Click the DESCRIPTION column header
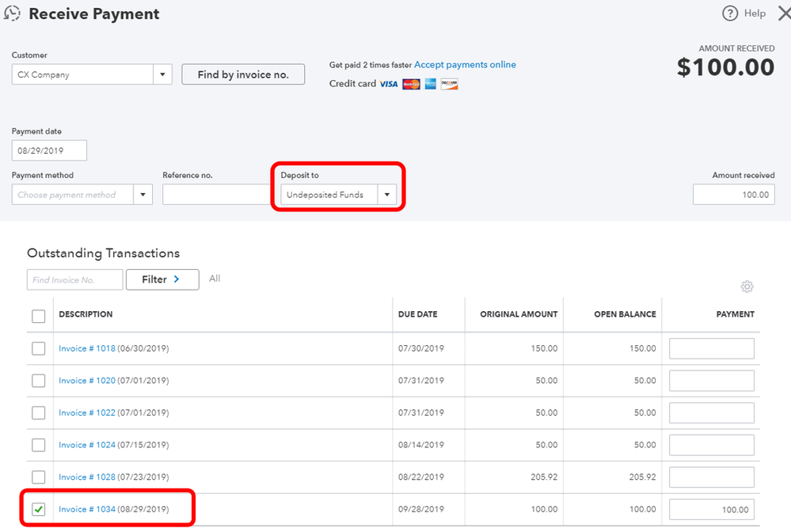 (x=86, y=314)
